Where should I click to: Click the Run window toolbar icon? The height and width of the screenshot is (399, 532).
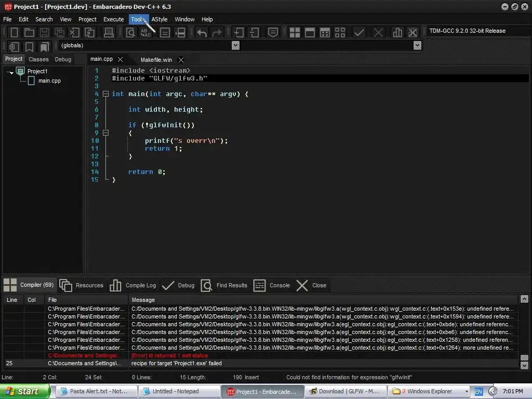pos(310,33)
